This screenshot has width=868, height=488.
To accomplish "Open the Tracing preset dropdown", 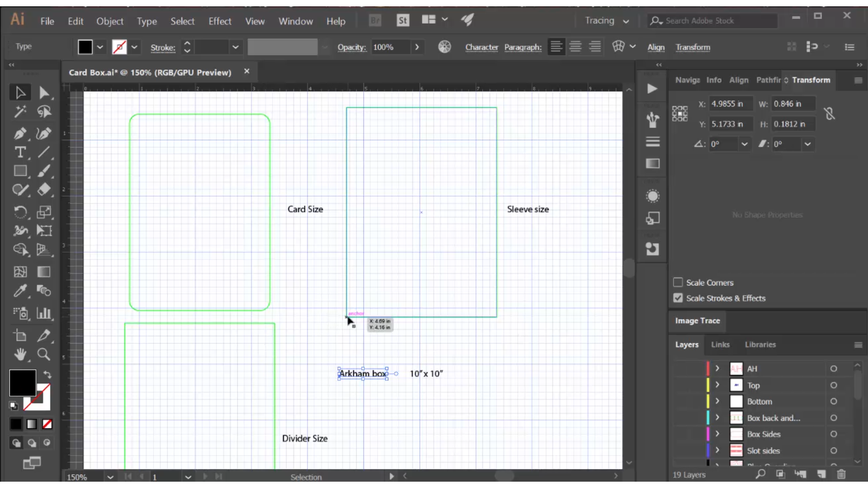I will (626, 21).
